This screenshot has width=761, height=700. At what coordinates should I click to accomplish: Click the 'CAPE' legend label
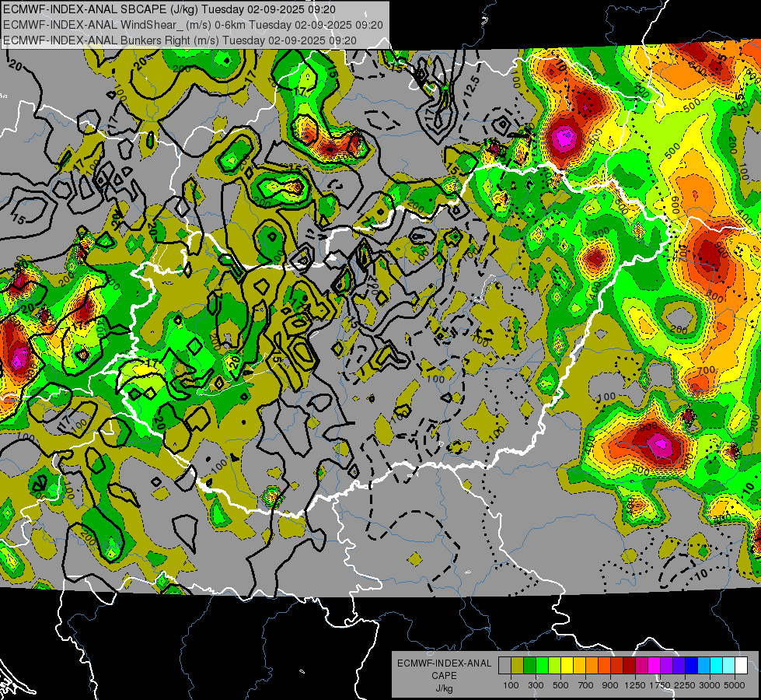(x=444, y=676)
